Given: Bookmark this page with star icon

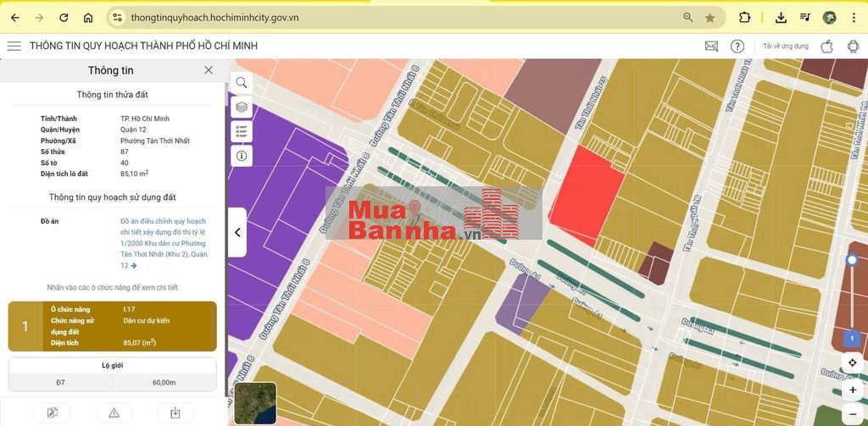Looking at the screenshot, I should point(710,18).
